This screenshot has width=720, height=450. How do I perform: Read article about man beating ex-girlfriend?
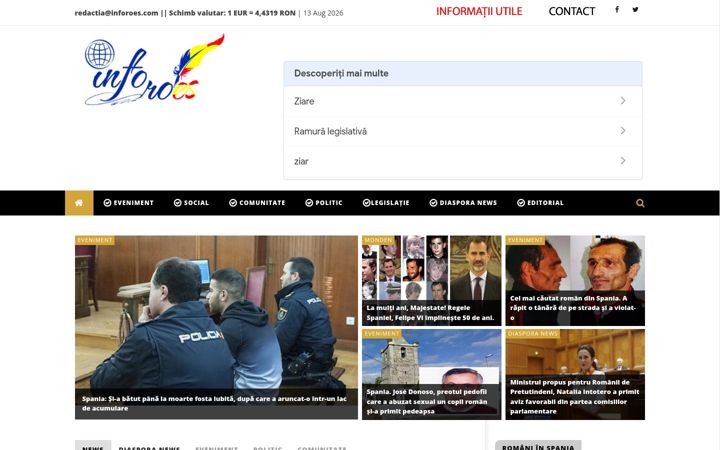(214, 404)
